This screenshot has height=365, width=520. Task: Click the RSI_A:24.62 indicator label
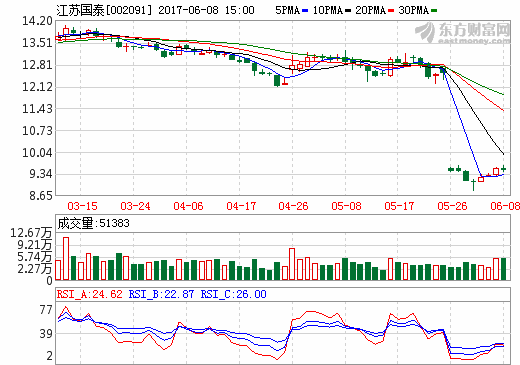point(89,294)
